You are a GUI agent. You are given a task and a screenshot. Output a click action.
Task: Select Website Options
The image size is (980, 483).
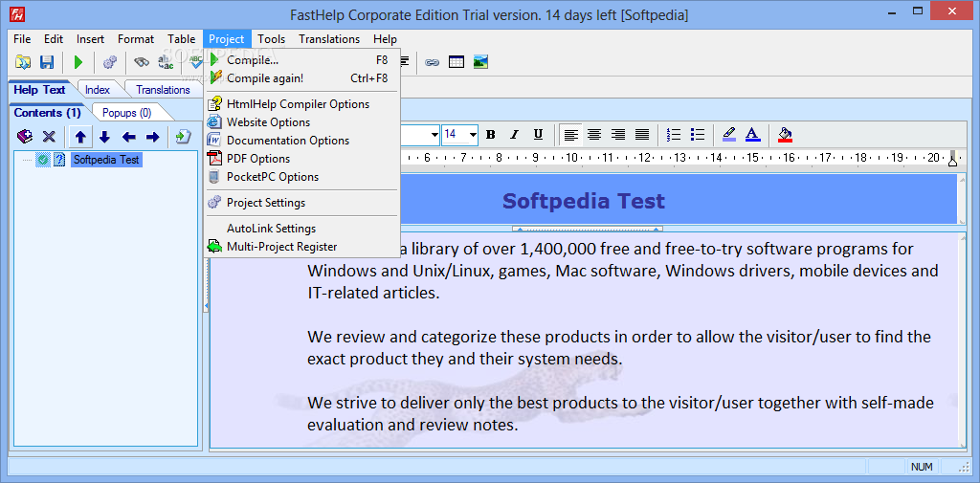click(301, 121)
